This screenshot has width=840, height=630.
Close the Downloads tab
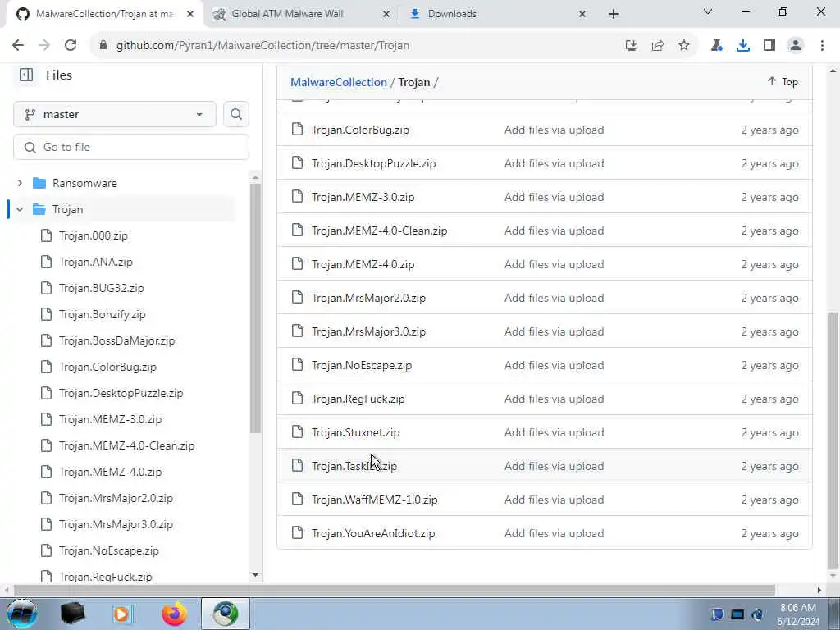click(x=582, y=15)
